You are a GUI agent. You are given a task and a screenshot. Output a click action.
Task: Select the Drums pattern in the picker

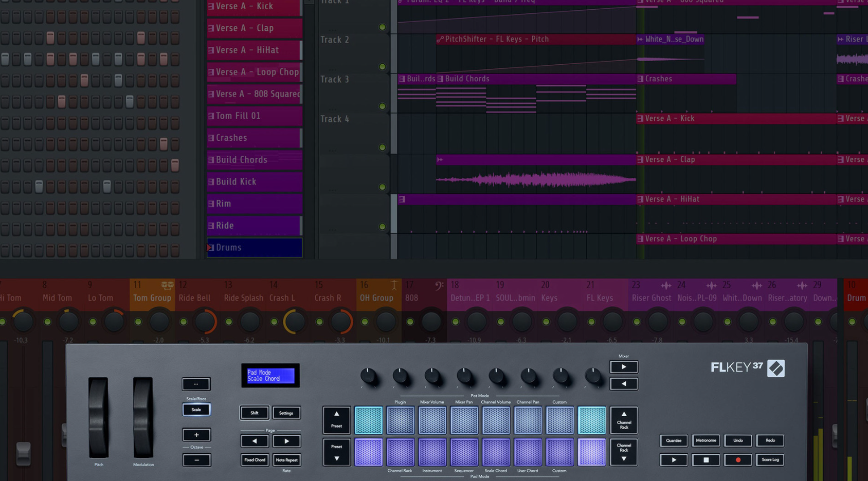[255, 248]
